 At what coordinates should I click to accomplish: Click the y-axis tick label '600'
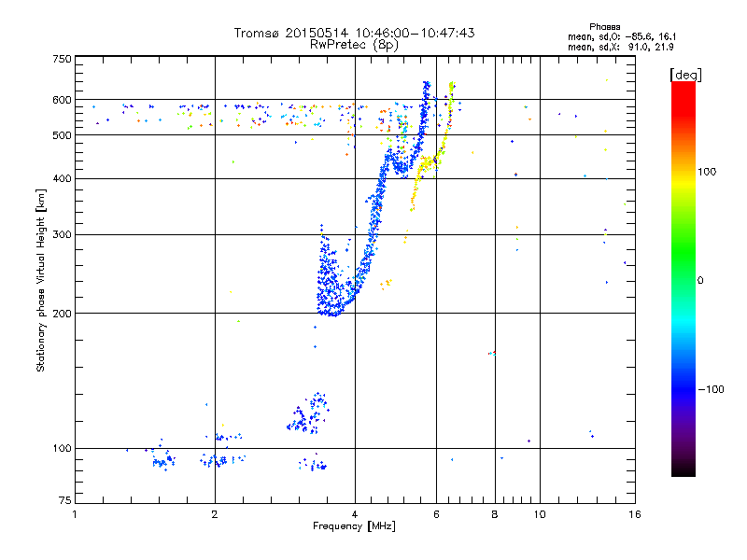(63, 100)
